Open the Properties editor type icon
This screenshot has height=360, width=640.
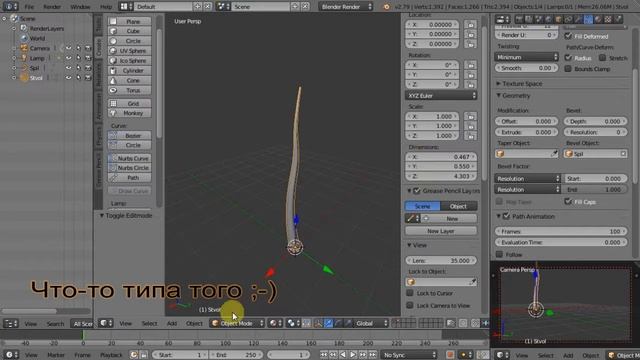coord(502,19)
